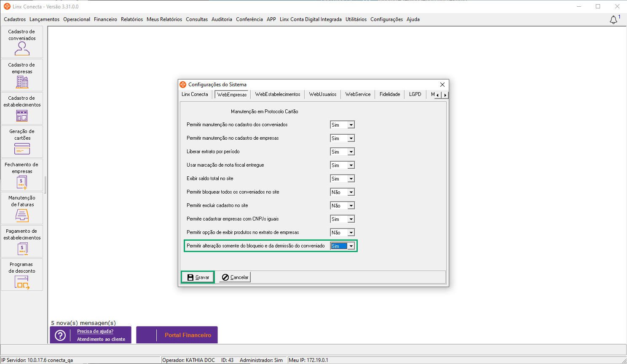Expand Permitir bloquear todos os conveniados dropdown

pos(351,192)
